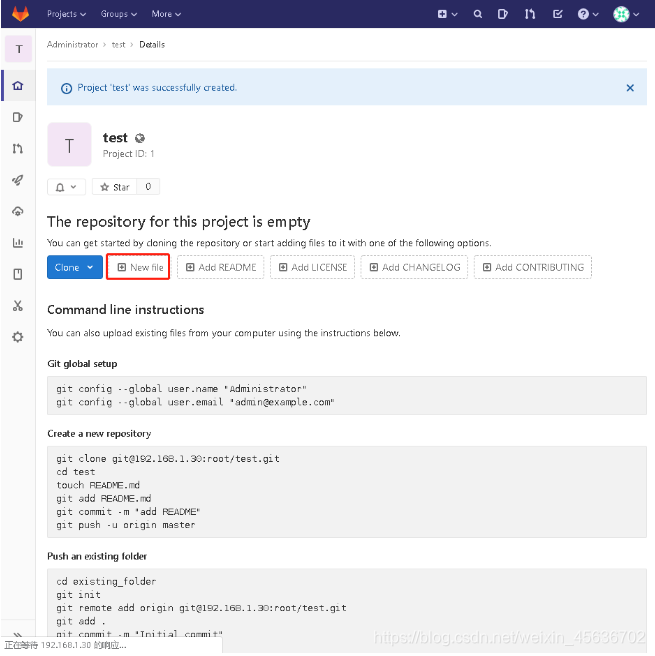This screenshot has height=656, width=655.
Task: Click the info icon in success alert
Action: click(x=66, y=88)
